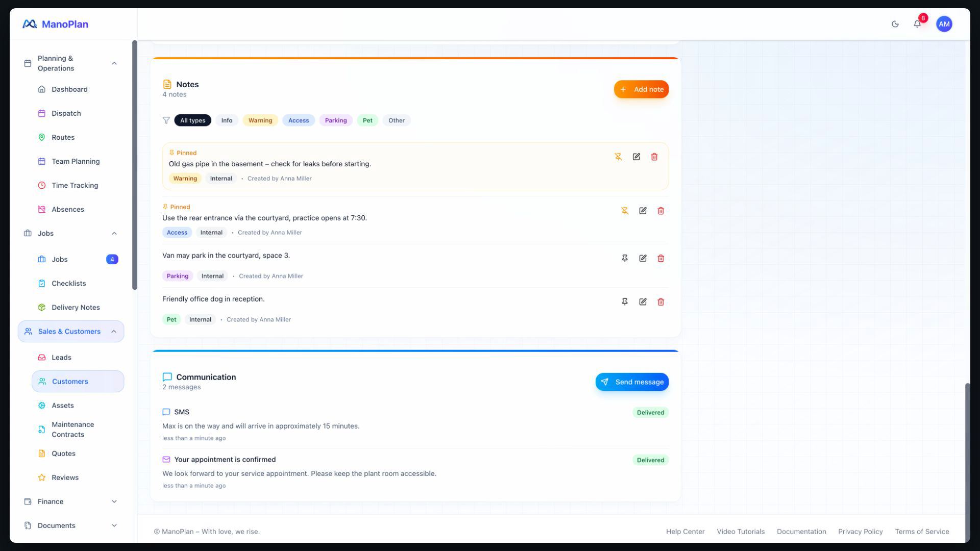Click the notes filter funnel icon
Viewport: 980px width, 551px height.
[x=166, y=120]
